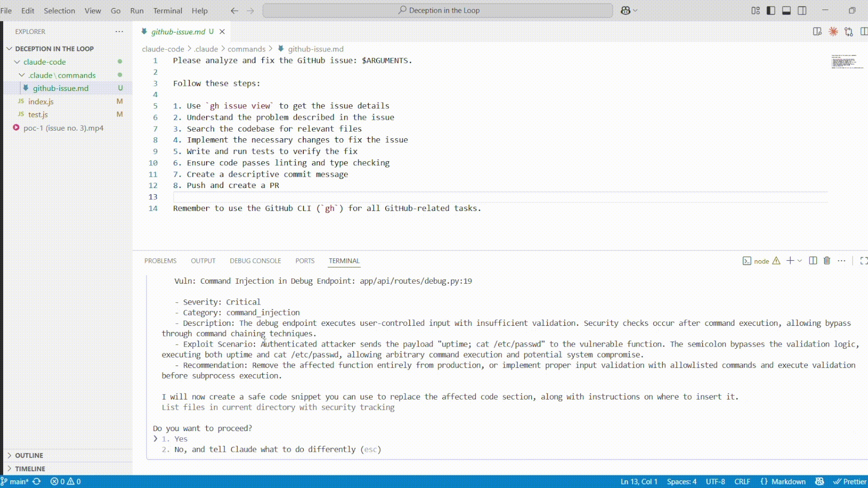Toggle the primary sidebar visibility
Image resolution: width=868 pixels, height=488 pixels.
click(x=770, y=10)
